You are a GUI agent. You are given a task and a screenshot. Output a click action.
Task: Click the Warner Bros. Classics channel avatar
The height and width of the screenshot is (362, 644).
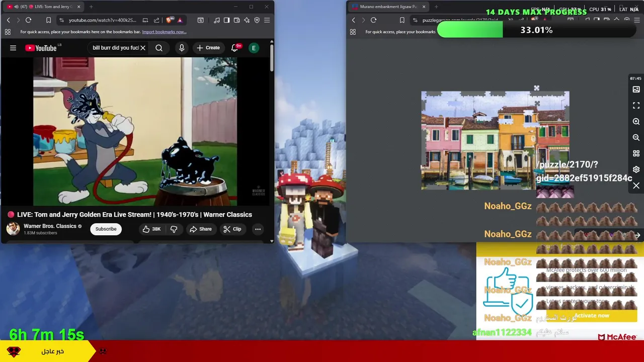coord(13,229)
